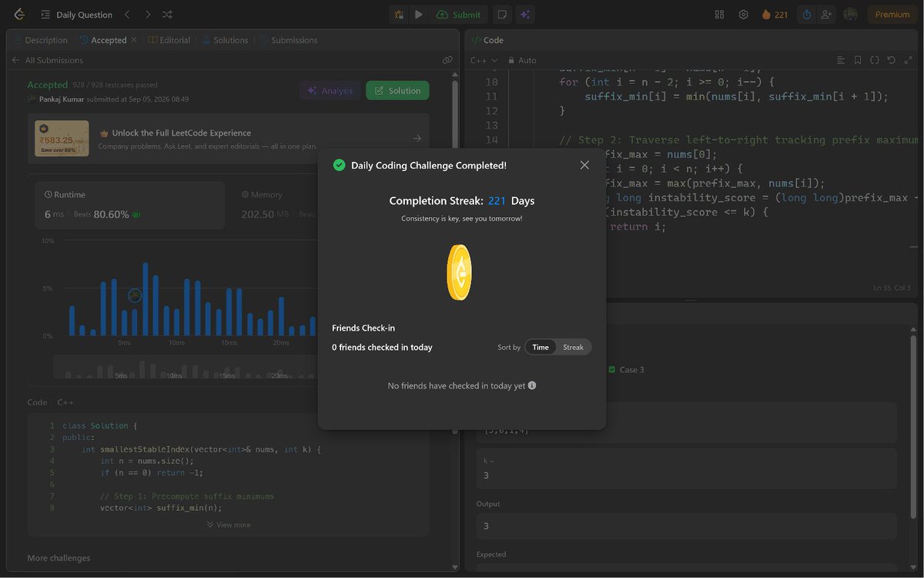924x578 pixels.
Task: Toggle the Auto lock setting
Action: [x=521, y=60]
